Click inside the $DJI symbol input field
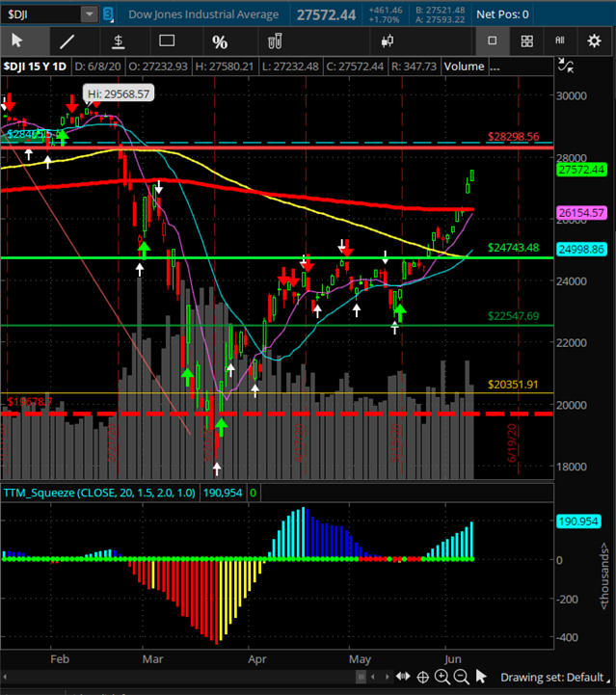The image size is (616, 695). coord(40,14)
